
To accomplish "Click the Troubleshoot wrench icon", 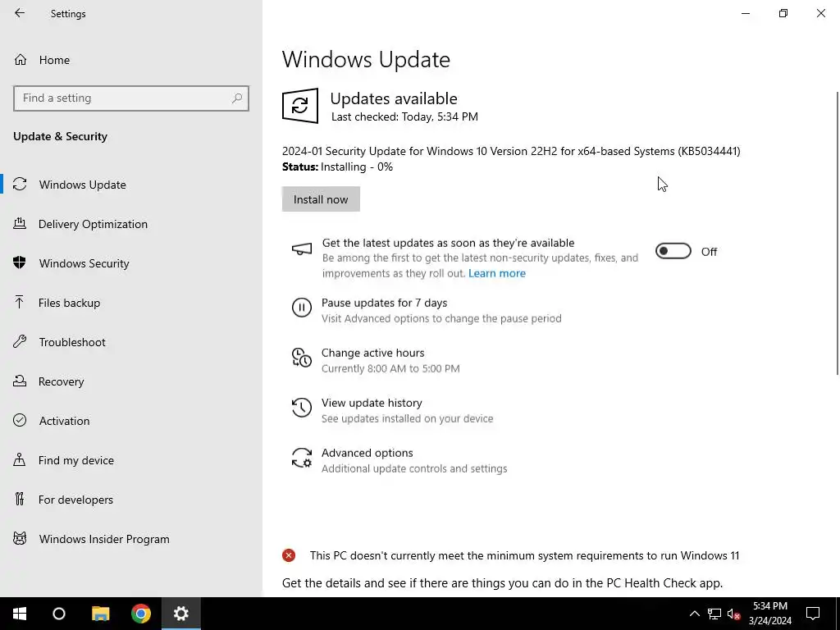I will tap(20, 341).
